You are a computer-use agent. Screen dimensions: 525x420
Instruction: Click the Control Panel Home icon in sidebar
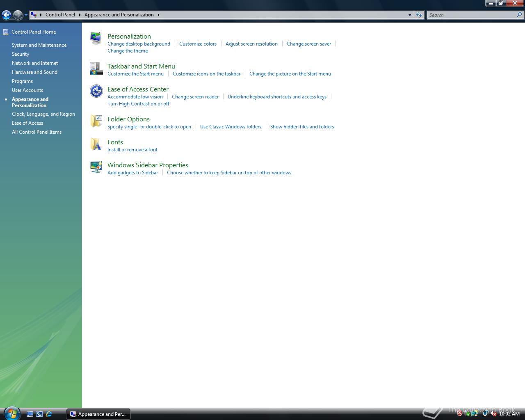pyautogui.click(x=6, y=32)
